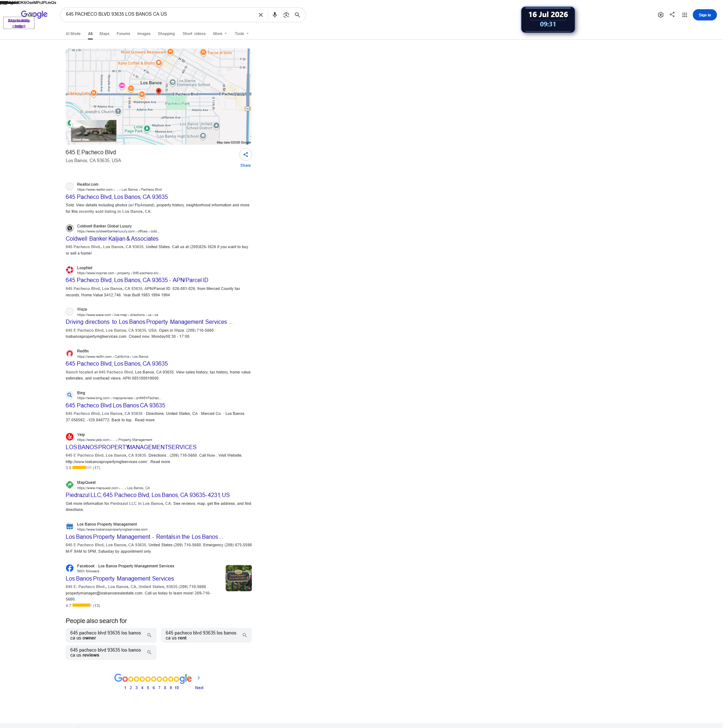Search related query ending in rent

click(x=208, y=639)
